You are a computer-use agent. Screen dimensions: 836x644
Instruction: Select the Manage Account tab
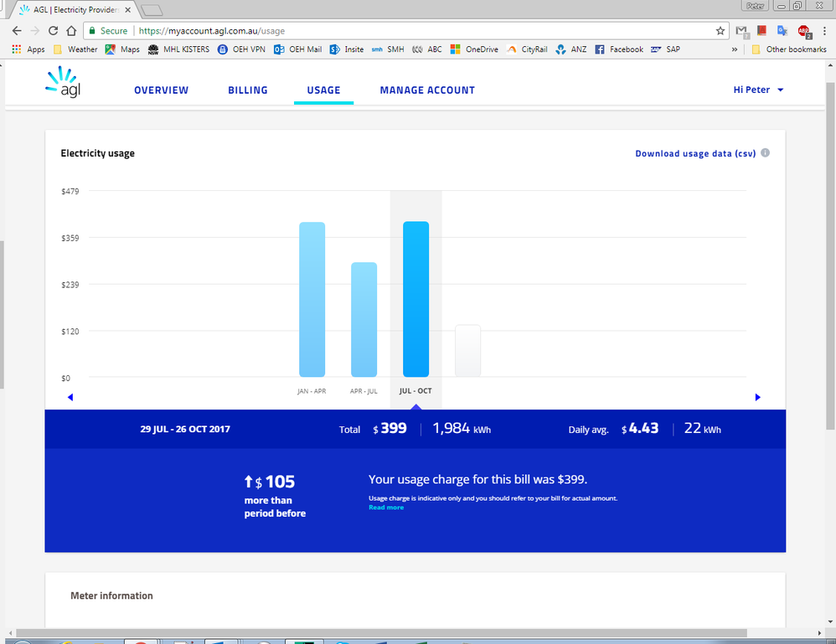pos(427,90)
